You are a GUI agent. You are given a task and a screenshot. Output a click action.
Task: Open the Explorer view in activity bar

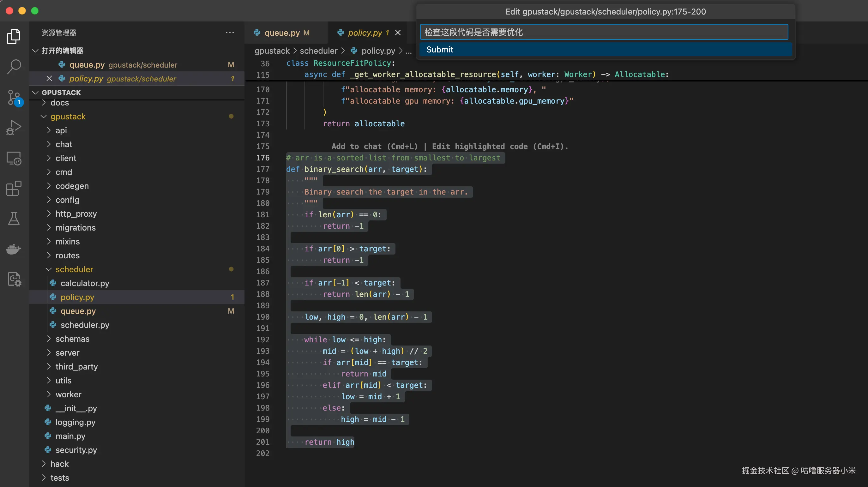[14, 36]
